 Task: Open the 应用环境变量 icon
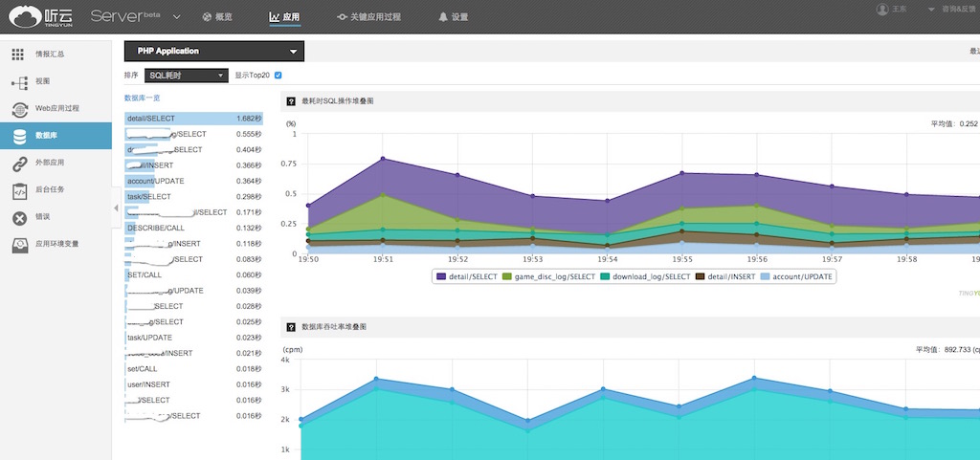pyautogui.click(x=19, y=245)
